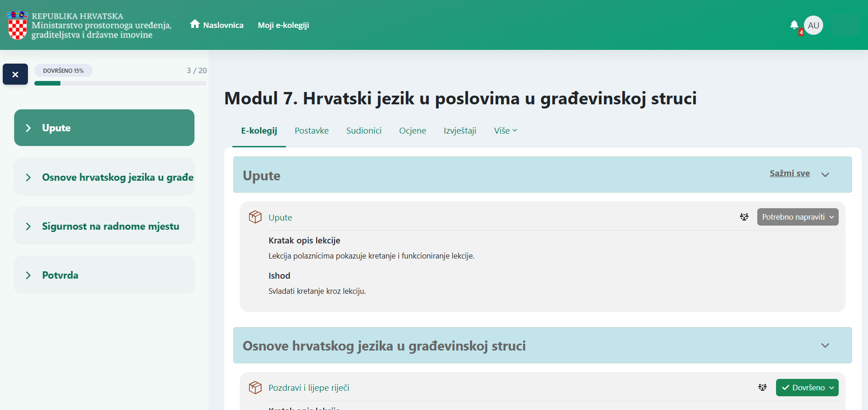Click the Kratak opis lekcije heading
The width and height of the screenshot is (868, 410).
pyautogui.click(x=304, y=241)
